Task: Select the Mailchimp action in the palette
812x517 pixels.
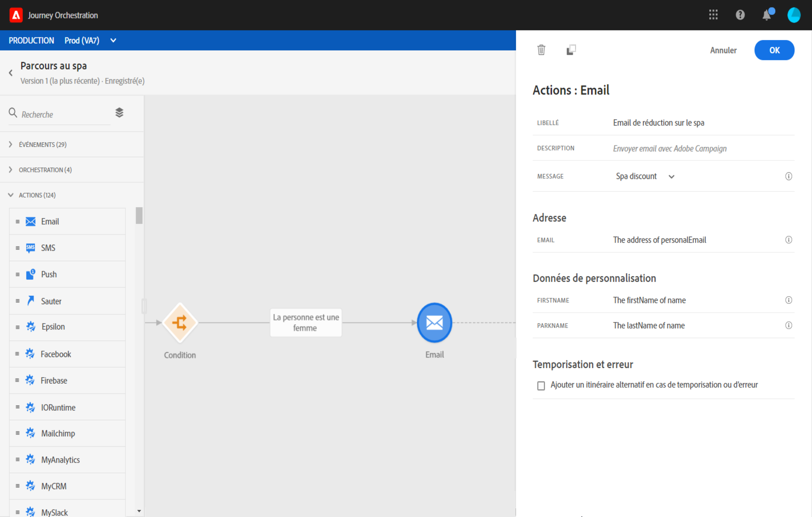Action: coord(58,433)
